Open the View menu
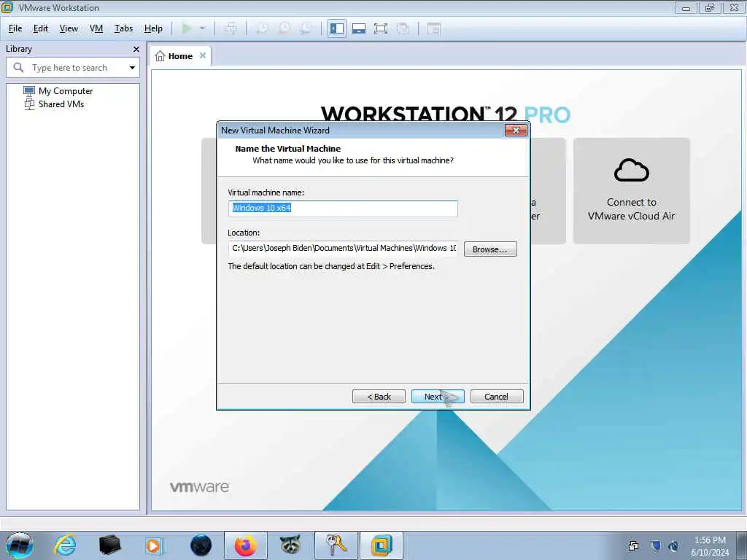Screen dimensions: 747x560 coord(69,28)
